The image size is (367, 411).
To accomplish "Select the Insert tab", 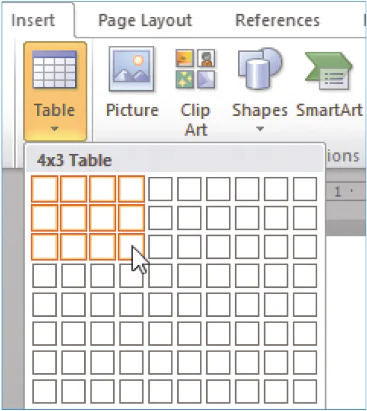I will tap(33, 21).
